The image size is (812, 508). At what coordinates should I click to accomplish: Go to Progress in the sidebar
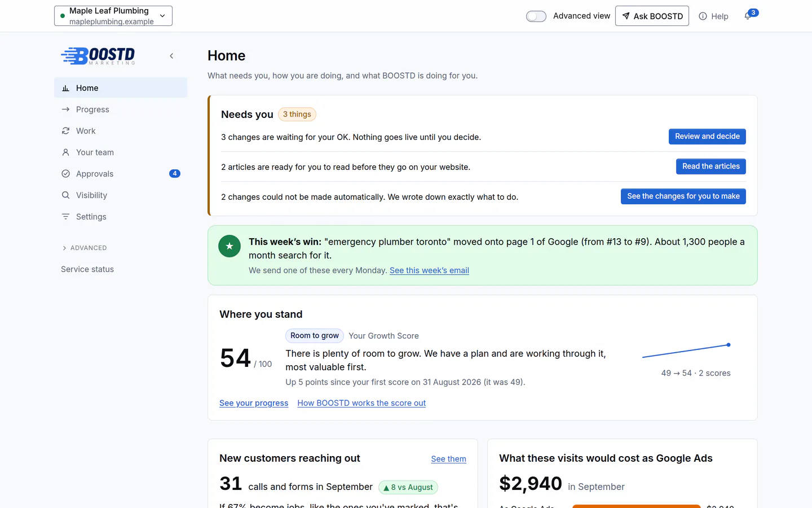(x=92, y=110)
